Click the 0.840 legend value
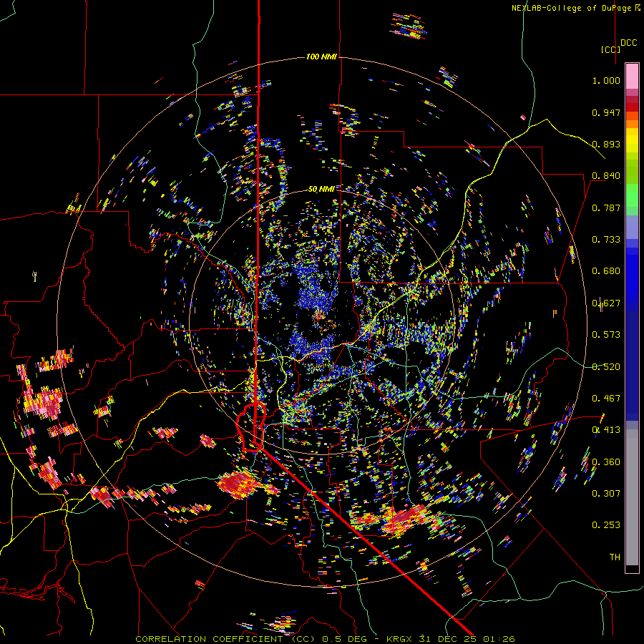The image size is (644, 644). click(x=606, y=176)
